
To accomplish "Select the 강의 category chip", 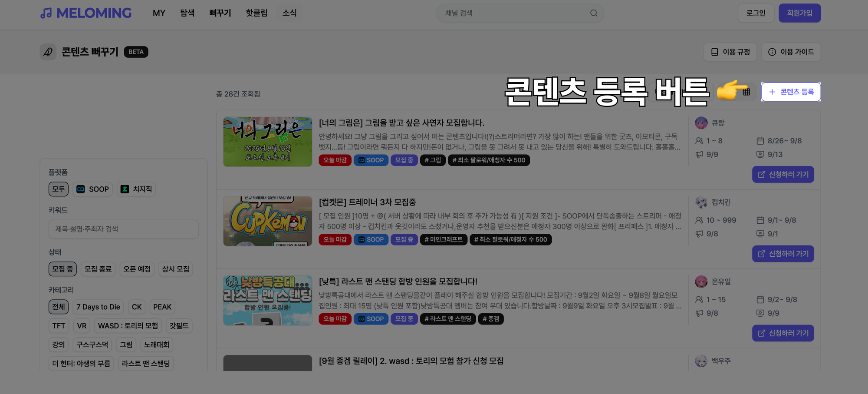I will tap(59, 344).
